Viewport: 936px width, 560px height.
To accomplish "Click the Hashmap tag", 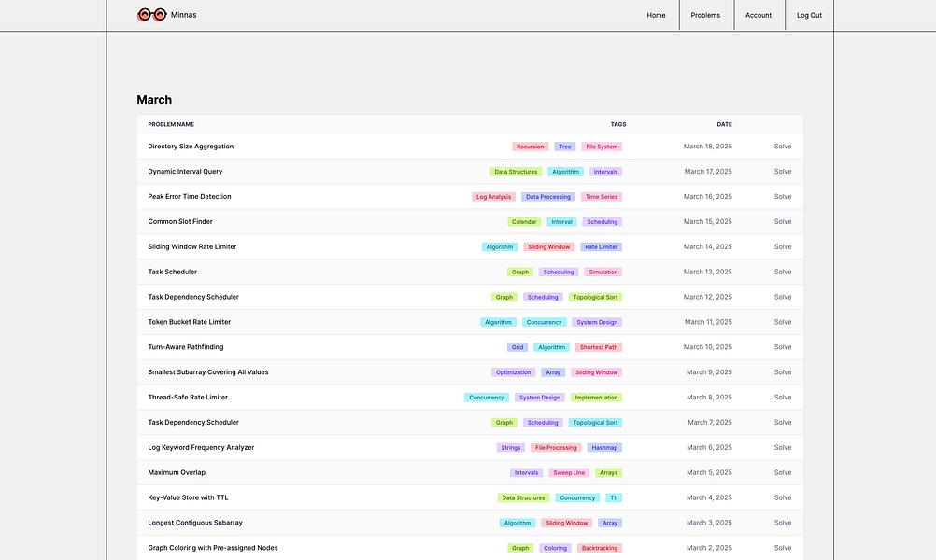I will point(604,447).
